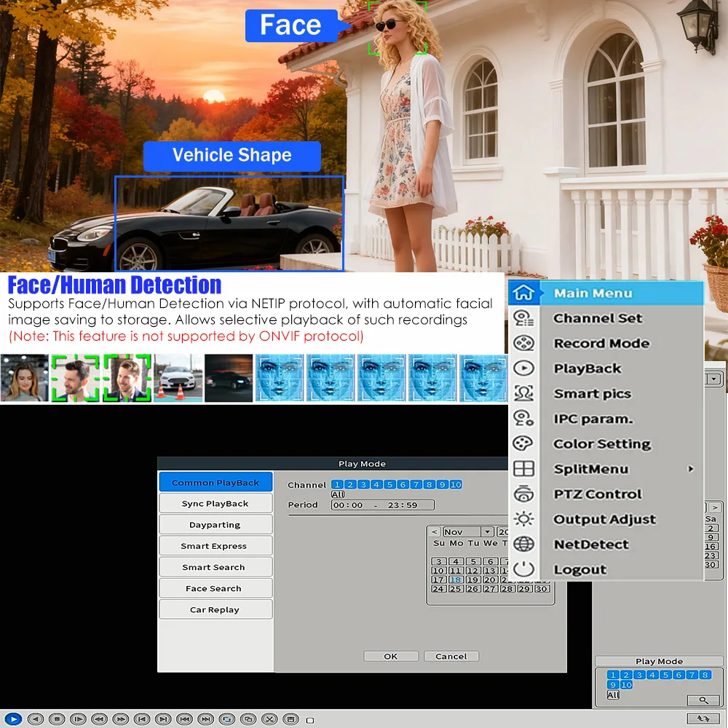The width and height of the screenshot is (728, 728).
Task: Open the white car with cones thumbnail
Action: (178, 378)
